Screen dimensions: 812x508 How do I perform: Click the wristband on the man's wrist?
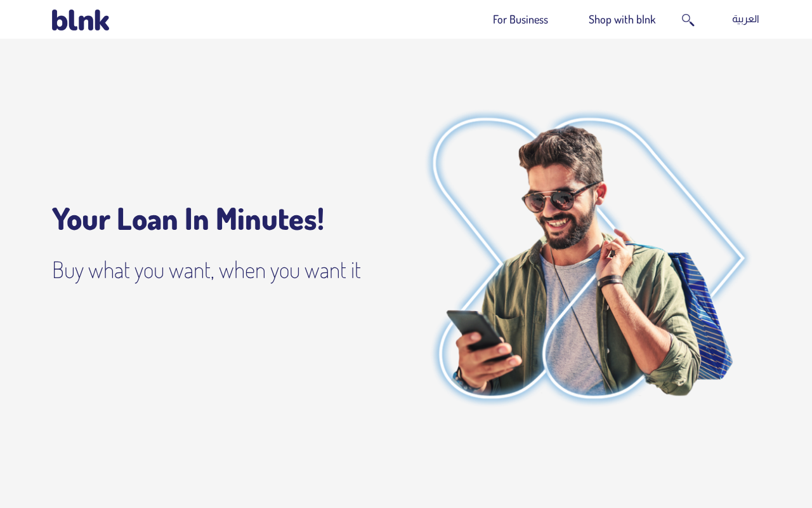610,280
